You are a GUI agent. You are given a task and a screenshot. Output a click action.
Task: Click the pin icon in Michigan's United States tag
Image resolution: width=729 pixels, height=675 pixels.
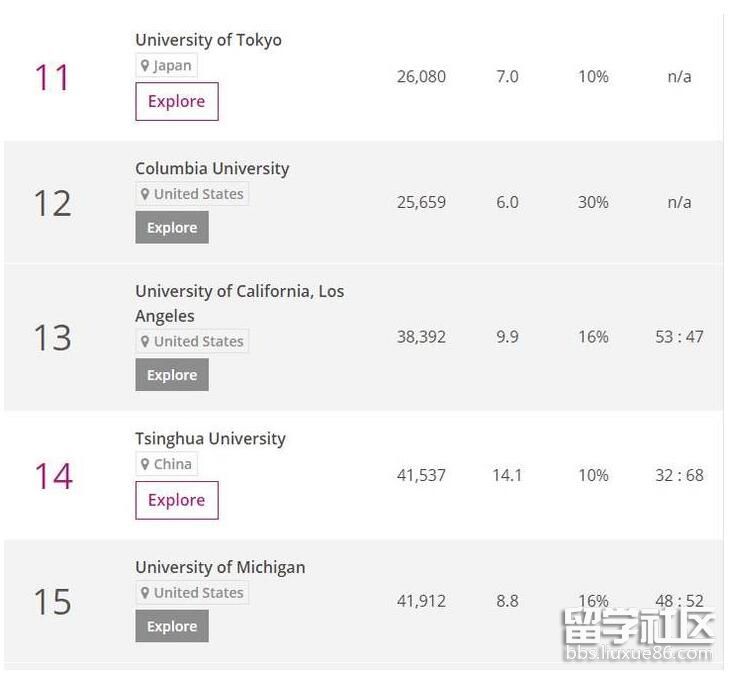coord(145,593)
